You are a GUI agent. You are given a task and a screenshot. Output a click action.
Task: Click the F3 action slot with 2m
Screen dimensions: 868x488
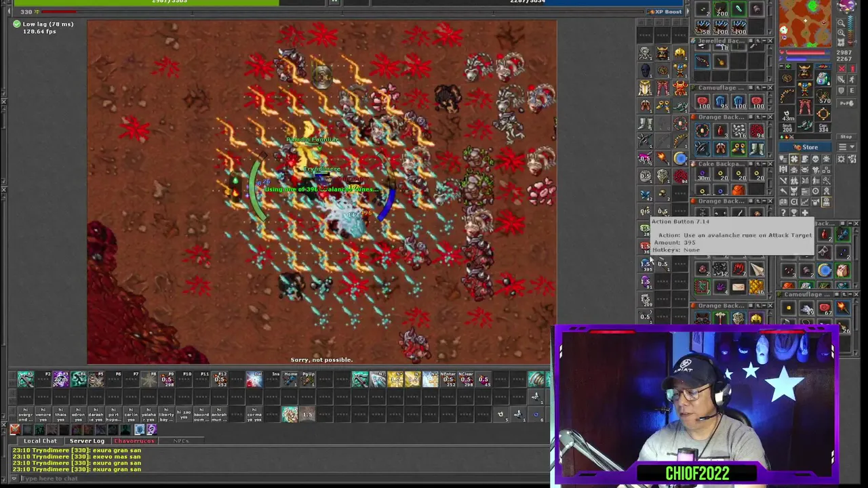(x=61, y=379)
